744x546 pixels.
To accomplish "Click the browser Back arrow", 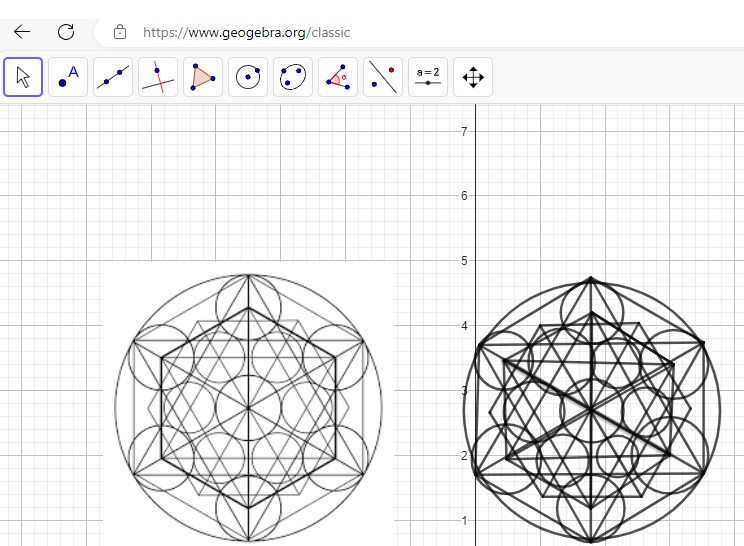I will [22, 32].
